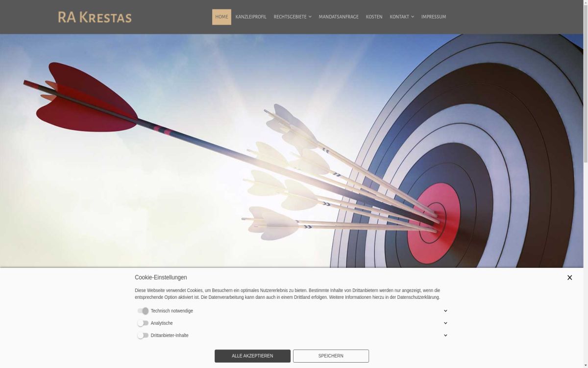Toggle the Technisch notwendige switch
Image resolution: width=588 pixels, height=368 pixels.
click(x=144, y=311)
